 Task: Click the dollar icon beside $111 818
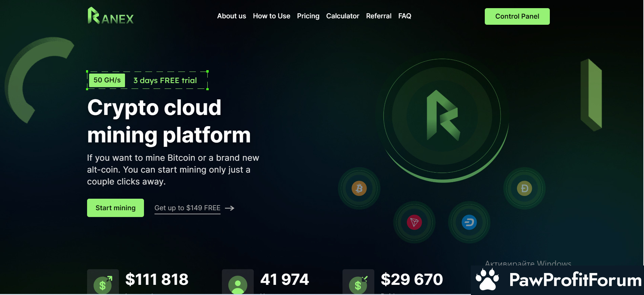point(103,283)
